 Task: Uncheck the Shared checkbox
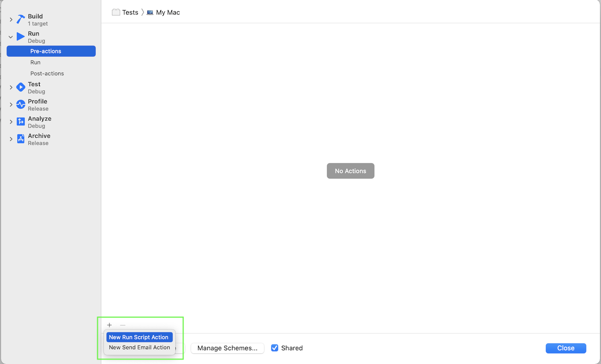275,348
